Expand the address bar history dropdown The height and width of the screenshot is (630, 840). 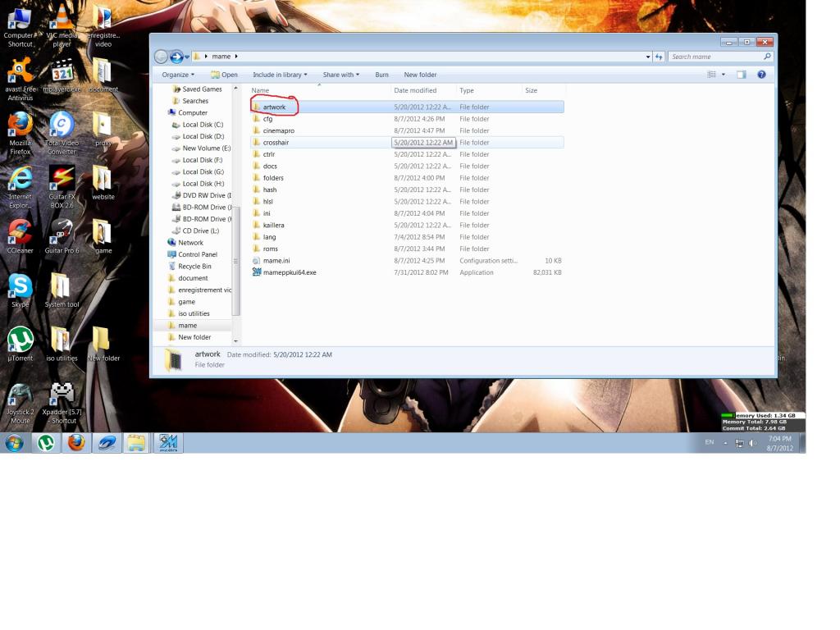[x=648, y=57]
